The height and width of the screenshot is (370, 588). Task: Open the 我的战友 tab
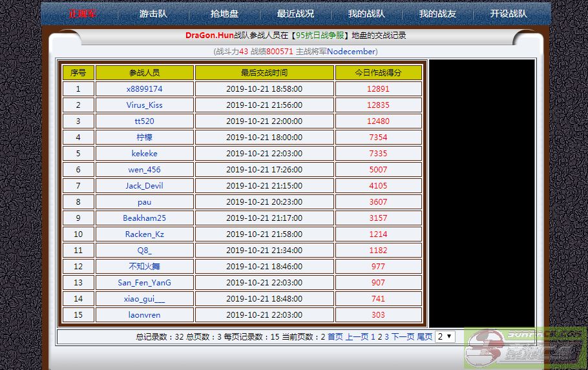tap(437, 14)
